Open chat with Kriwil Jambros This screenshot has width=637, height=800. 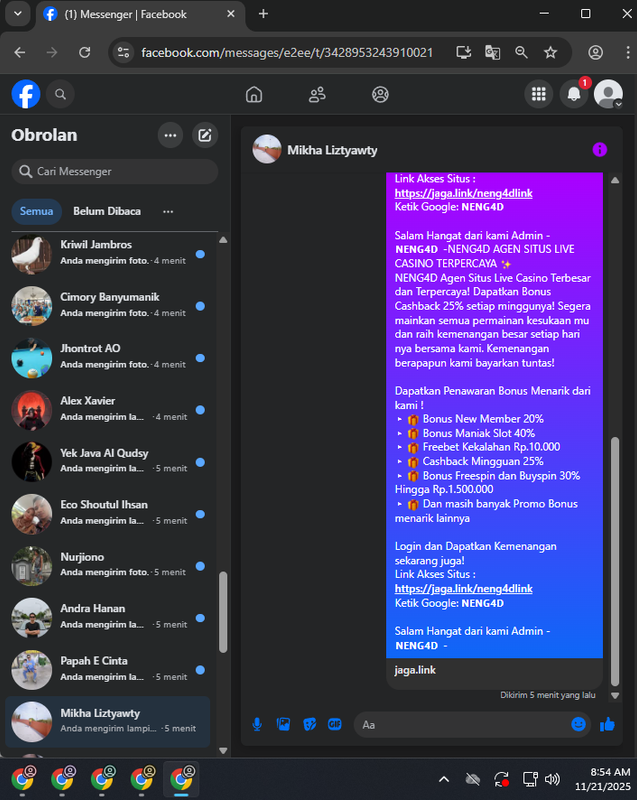coord(108,254)
